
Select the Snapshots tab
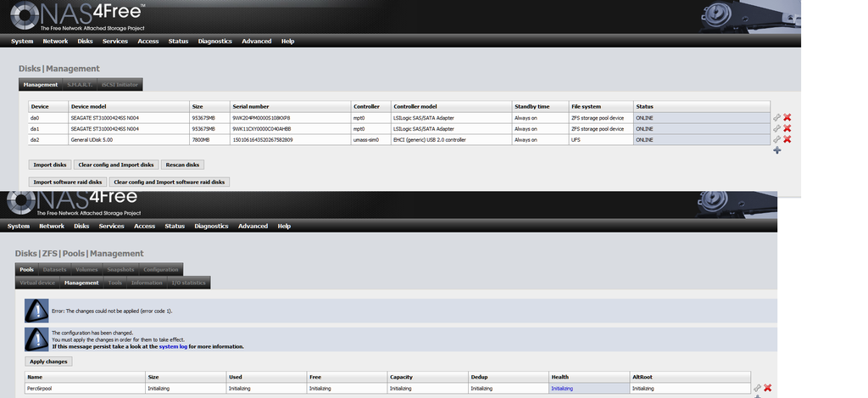click(x=120, y=270)
